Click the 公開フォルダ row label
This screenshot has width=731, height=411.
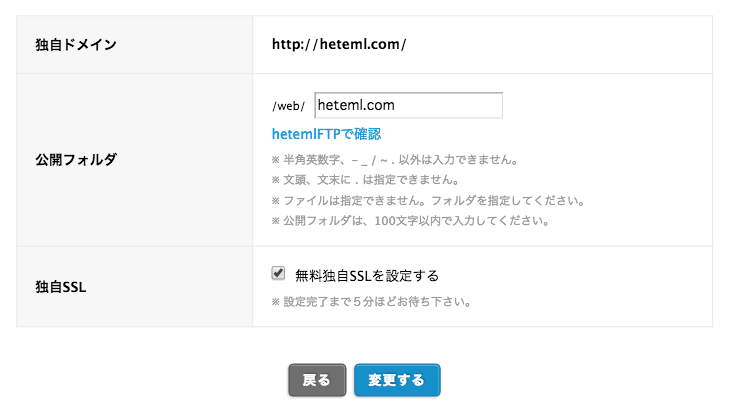(76, 160)
